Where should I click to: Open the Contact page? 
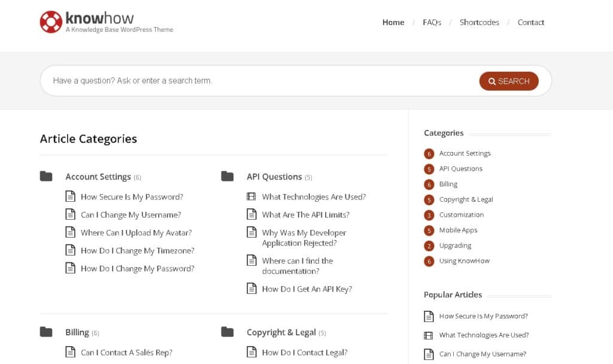530,22
